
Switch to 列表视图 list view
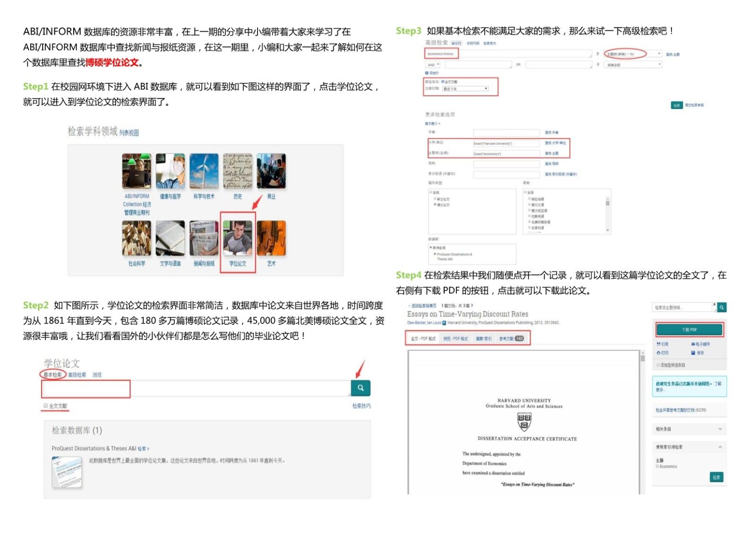[129, 133]
